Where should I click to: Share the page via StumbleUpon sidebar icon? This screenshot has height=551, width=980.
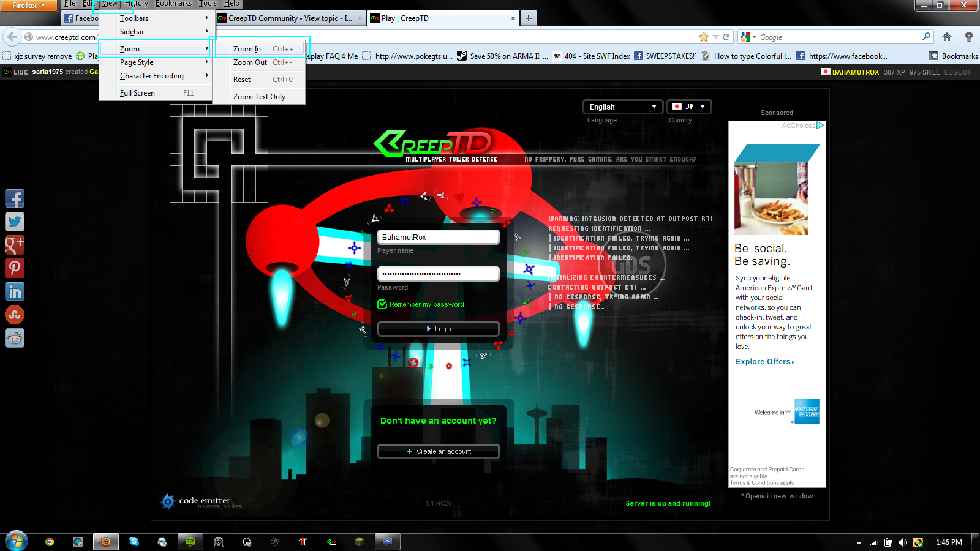click(x=15, y=315)
